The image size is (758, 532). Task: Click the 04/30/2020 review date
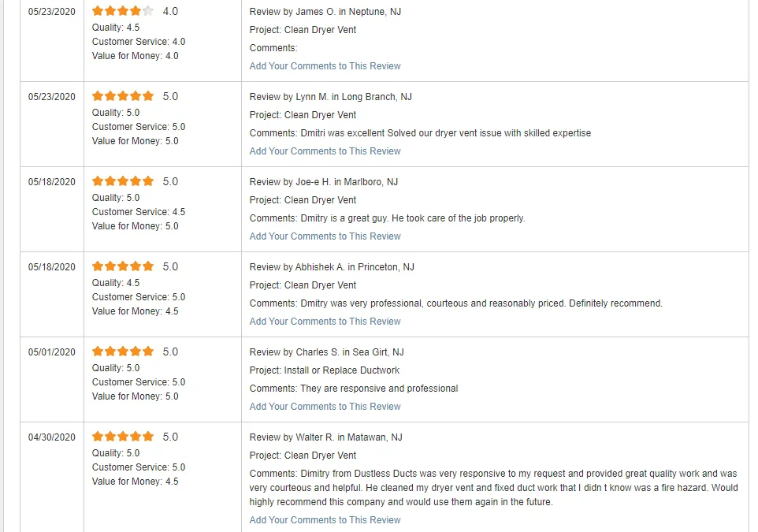pyautogui.click(x=52, y=437)
